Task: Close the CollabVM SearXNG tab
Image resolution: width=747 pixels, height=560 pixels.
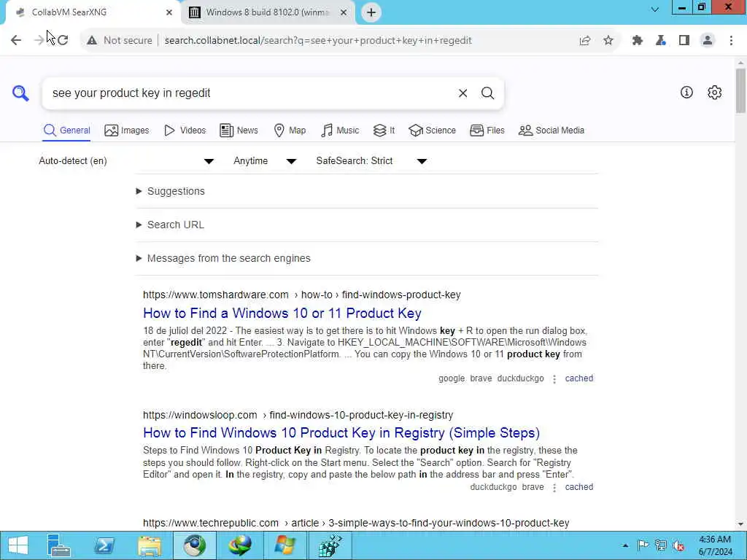Action: pos(169,12)
